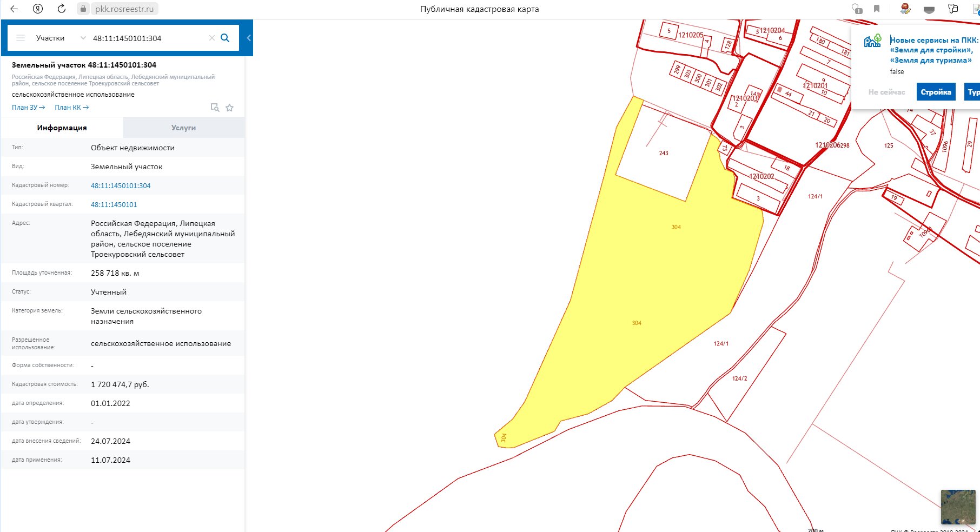Click parcel 124/1 label near 124/2
Image resolution: width=980 pixels, height=532 pixels.
click(721, 344)
